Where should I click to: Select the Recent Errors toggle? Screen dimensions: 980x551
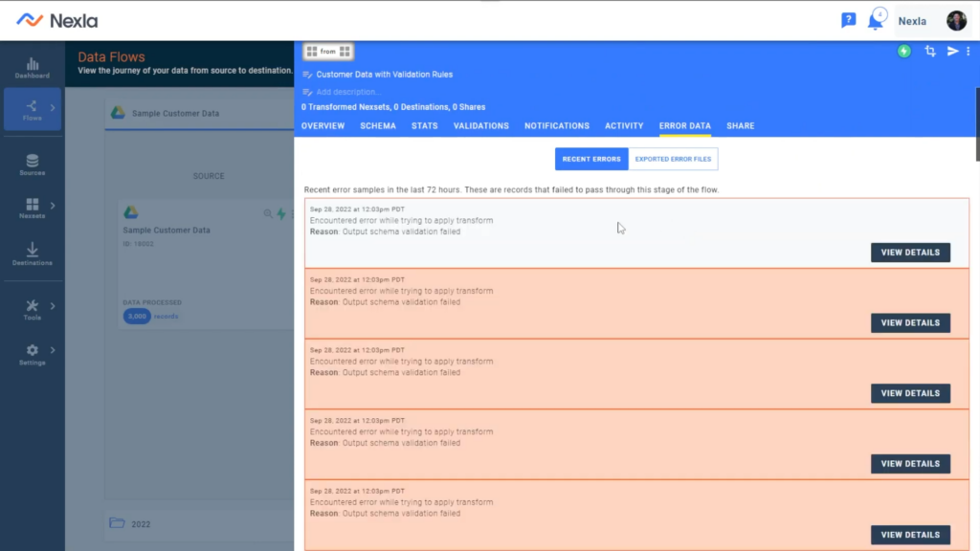(x=591, y=159)
